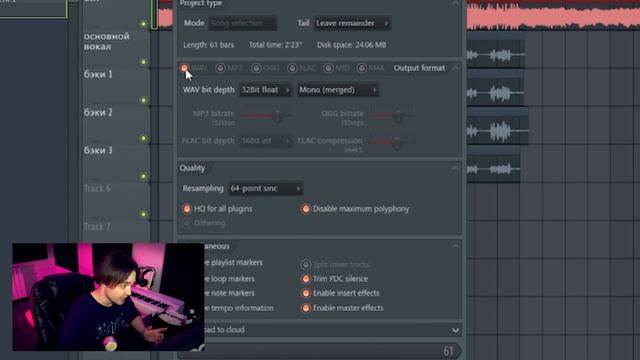Select the M4A output format radio button

pyautogui.click(x=361, y=68)
